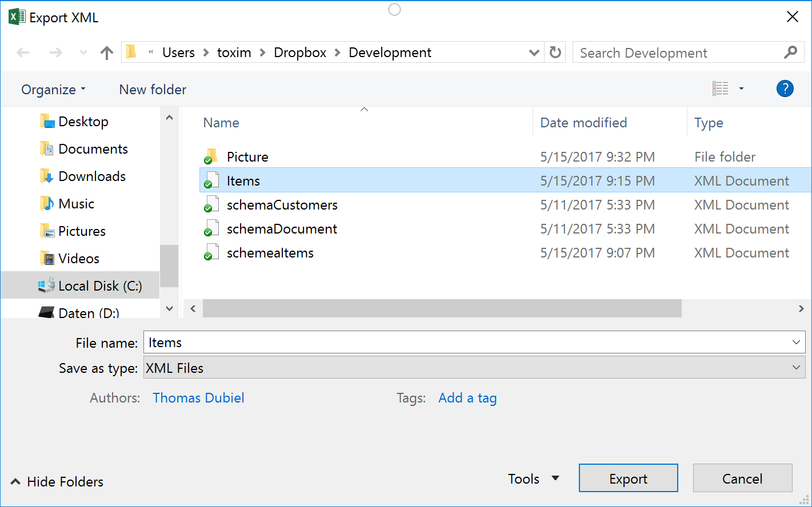Click Add a tag link
The width and height of the screenshot is (812, 507).
pos(467,398)
